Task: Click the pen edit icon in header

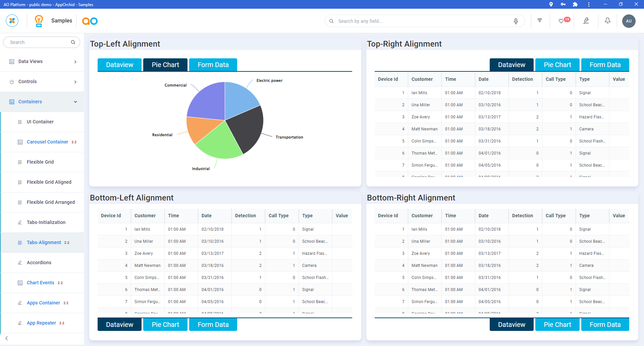Action: pyautogui.click(x=586, y=21)
